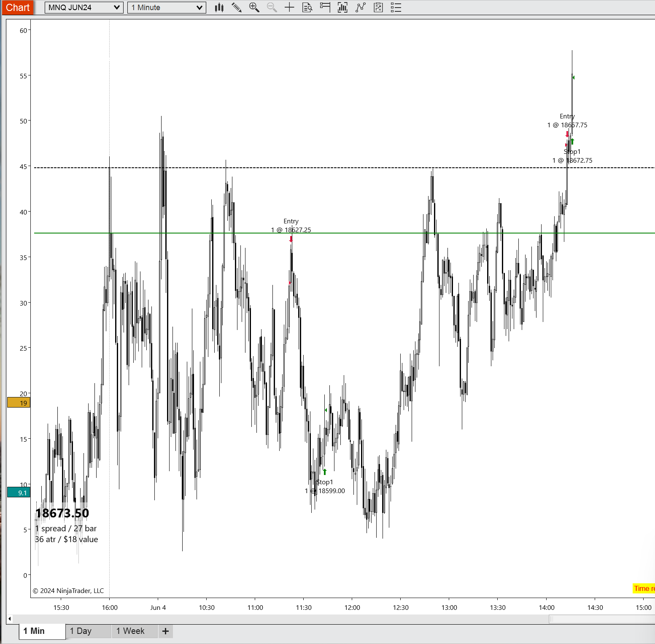Select the crosshair cursor icon

tap(289, 8)
